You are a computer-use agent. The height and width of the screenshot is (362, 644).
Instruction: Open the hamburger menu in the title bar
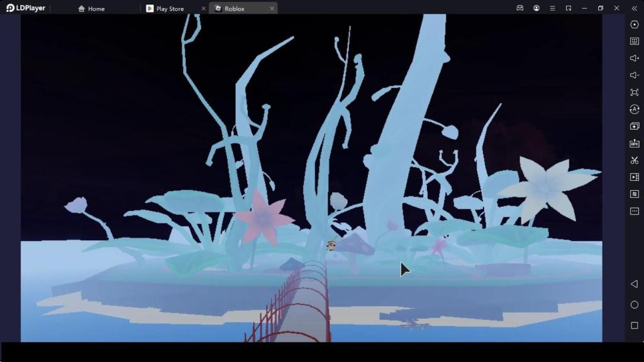pyautogui.click(x=552, y=8)
